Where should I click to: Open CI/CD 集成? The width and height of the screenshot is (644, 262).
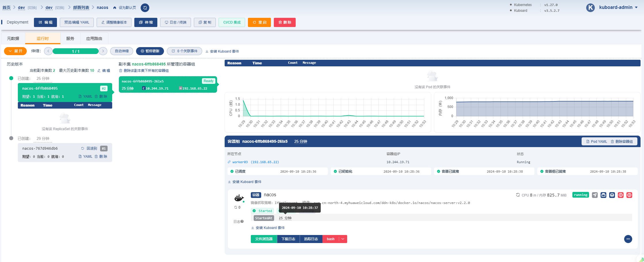tap(232, 22)
